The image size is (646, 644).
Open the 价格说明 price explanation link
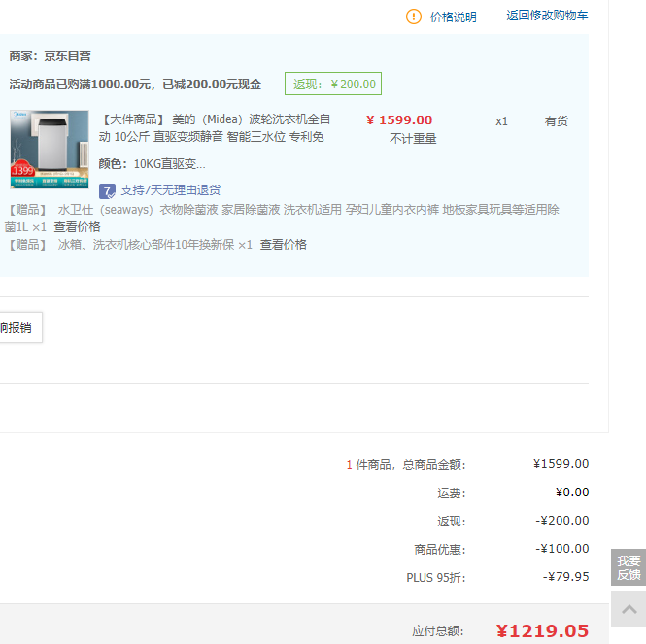tap(454, 17)
